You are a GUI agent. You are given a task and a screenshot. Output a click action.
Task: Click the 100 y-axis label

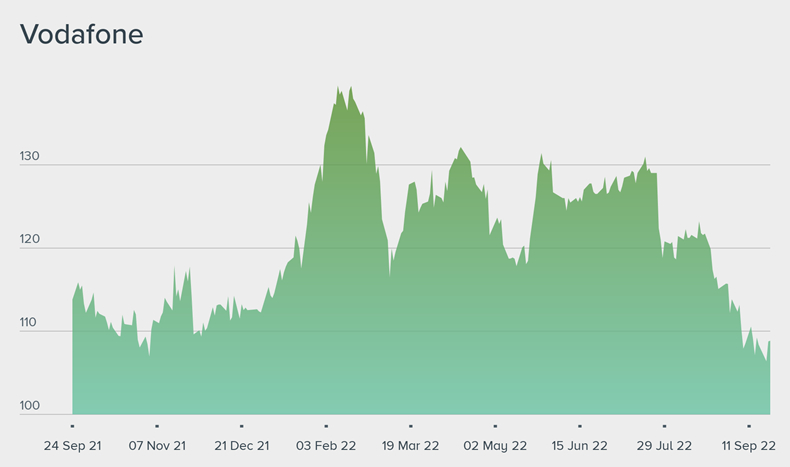[29, 406]
